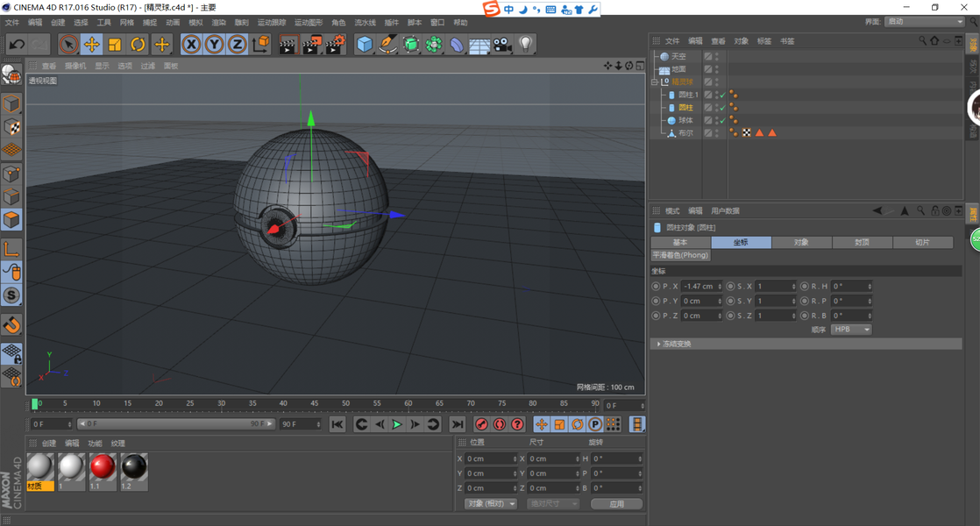Enable texture mode checkerboard cube icon

tap(12, 127)
